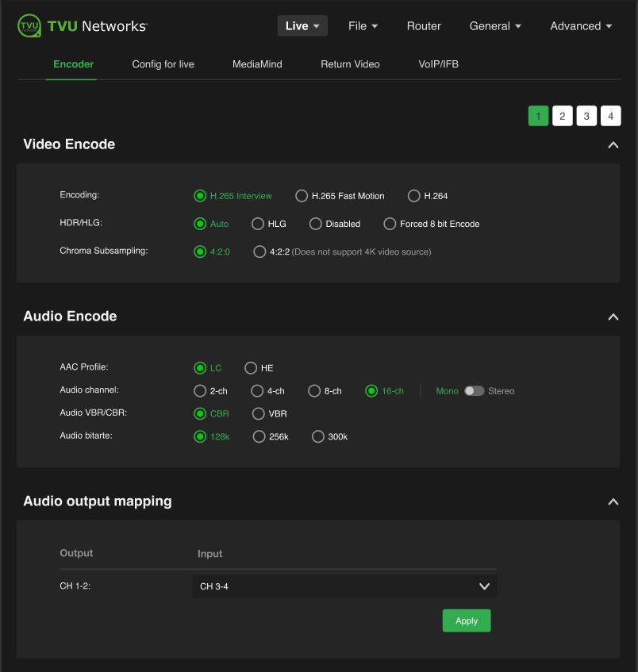Open the Router page
Image resolution: width=638 pixels, height=672 pixels.
(424, 25)
